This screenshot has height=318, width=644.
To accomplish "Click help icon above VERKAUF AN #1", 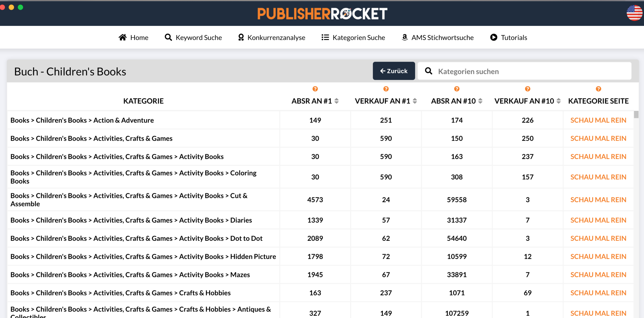I will (x=386, y=89).
